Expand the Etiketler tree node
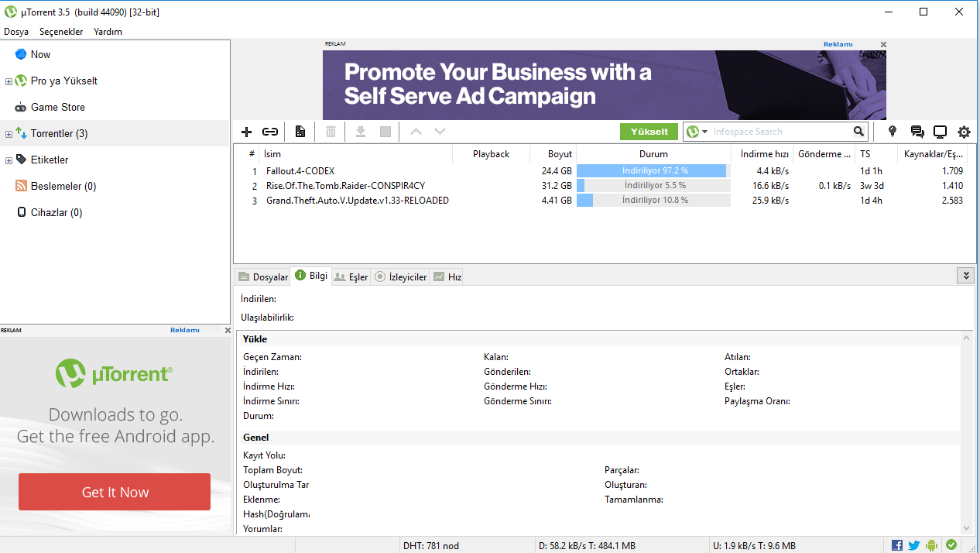The image size is (980, 553). click(9, 160)
